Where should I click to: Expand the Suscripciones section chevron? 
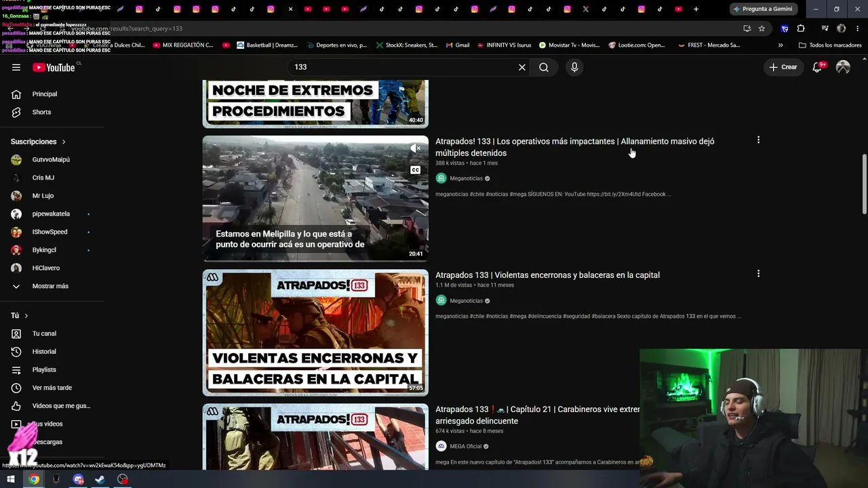pyautogui.click(x=64, y=142)
